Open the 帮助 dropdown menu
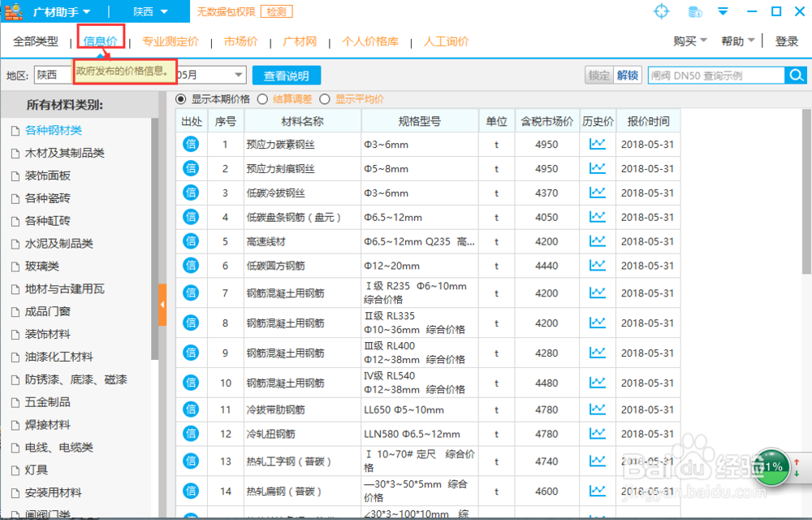This screenshot has width=812, height=520. point(733,40)
